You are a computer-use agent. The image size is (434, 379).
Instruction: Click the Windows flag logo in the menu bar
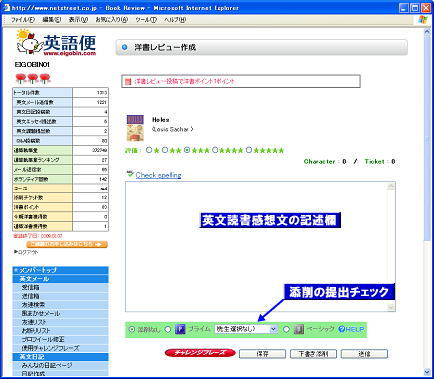[x=423, y=20]
